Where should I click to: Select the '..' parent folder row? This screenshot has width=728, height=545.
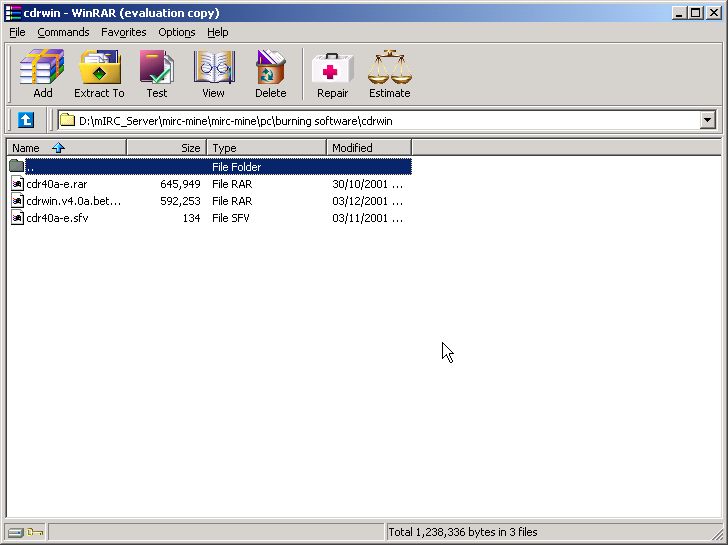[x=209, y=166]
